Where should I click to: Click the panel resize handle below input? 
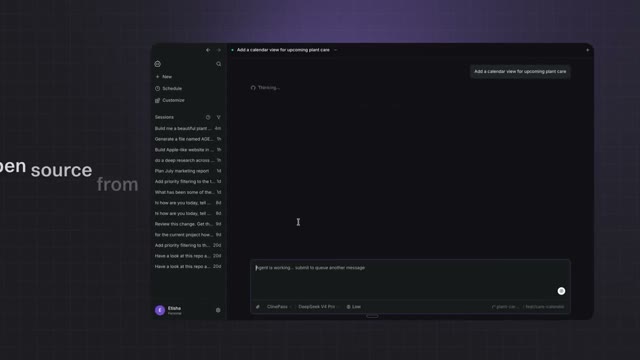point(372,316)
